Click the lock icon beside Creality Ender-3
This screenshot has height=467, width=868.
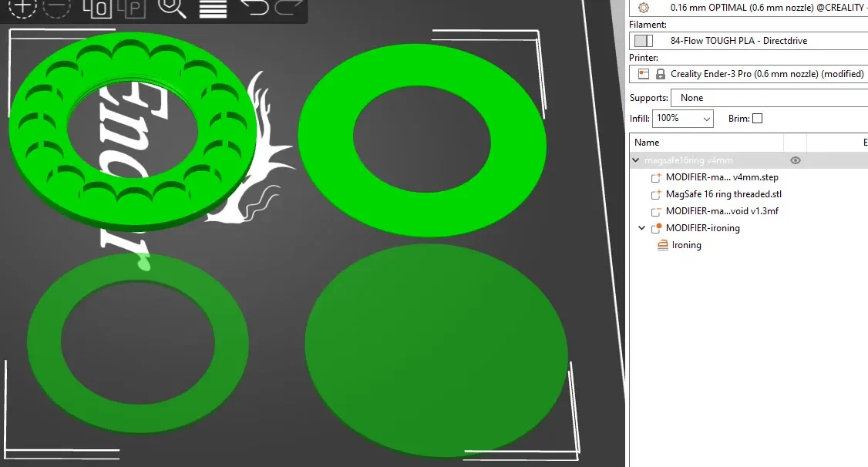point(661,73)
